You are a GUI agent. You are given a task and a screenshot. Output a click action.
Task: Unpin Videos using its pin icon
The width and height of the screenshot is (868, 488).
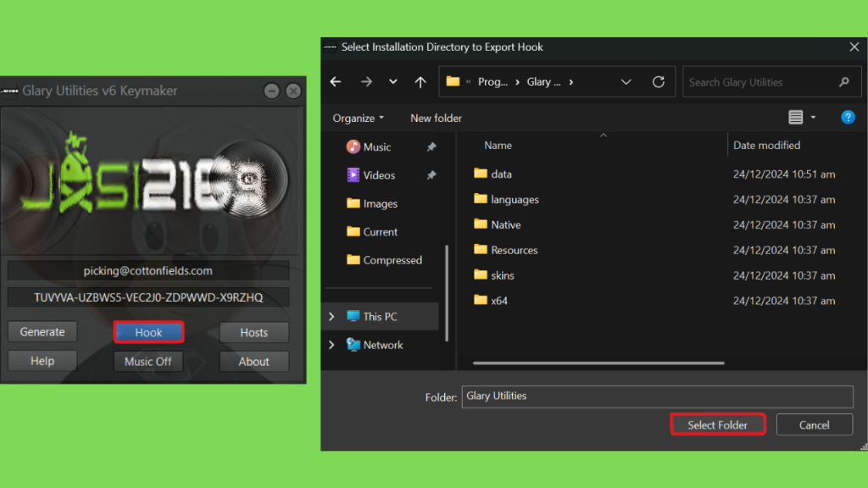click(x=431, y=175)
